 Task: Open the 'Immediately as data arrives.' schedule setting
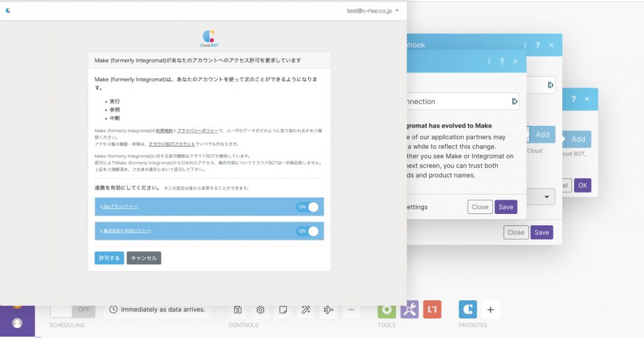point(158,310)
